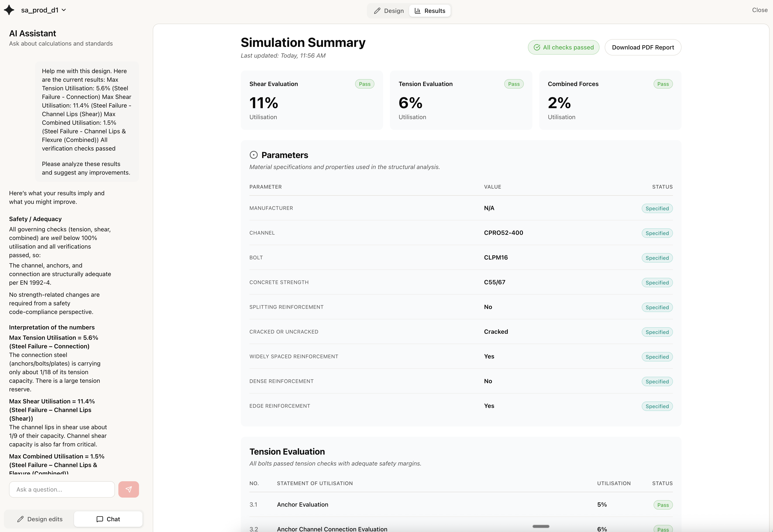
Task: Toggle the Pass status for Anchor Evaluation
Action: 663,505
